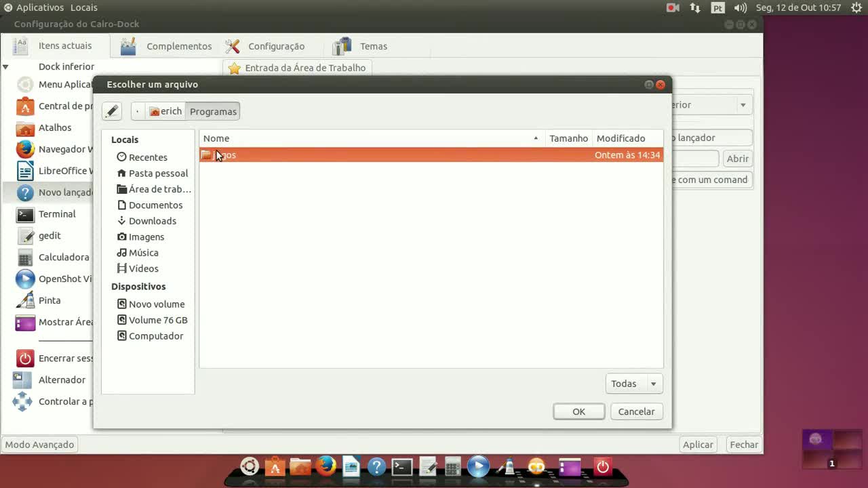Open the network indicator in top panel
Viewport: 868px width, 488px height.
[x=695, y=7]
